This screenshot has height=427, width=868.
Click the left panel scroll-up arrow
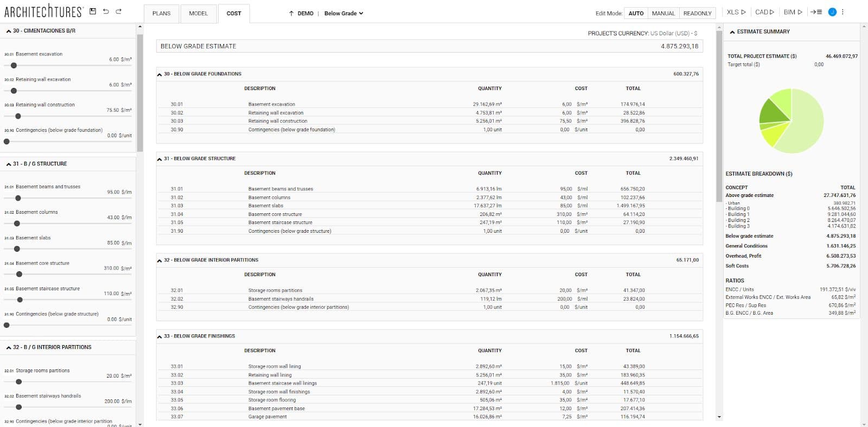click(140, 27)
